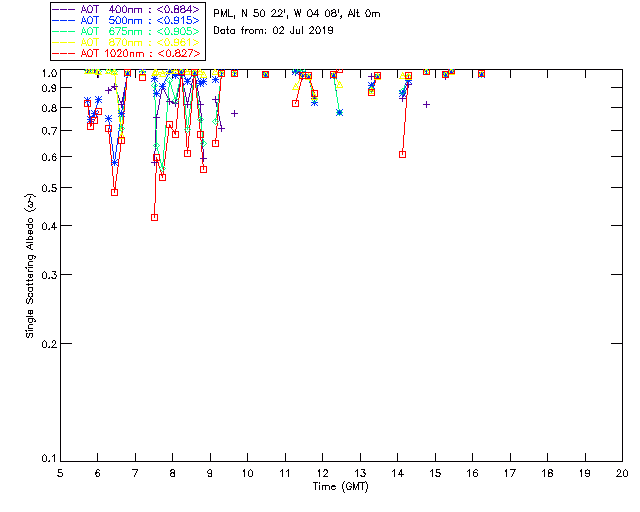Click the y-axis tick label '0.2'

click(x=49, y=344)
